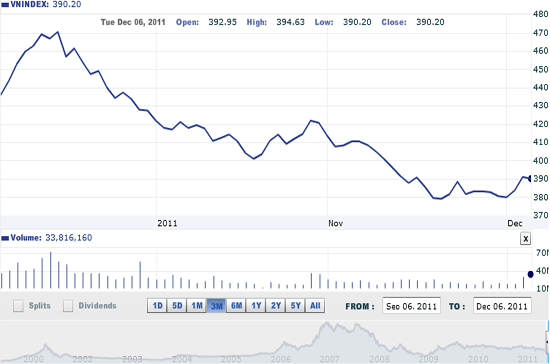Select the All time range
This screenshot has width=550, height=364.
(315, 306)
